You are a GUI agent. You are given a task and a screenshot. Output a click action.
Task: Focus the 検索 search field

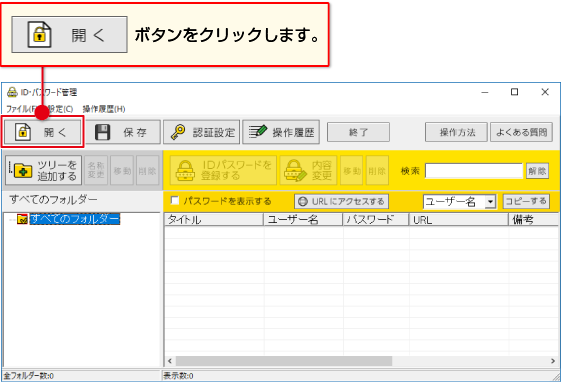pos(474,171)
